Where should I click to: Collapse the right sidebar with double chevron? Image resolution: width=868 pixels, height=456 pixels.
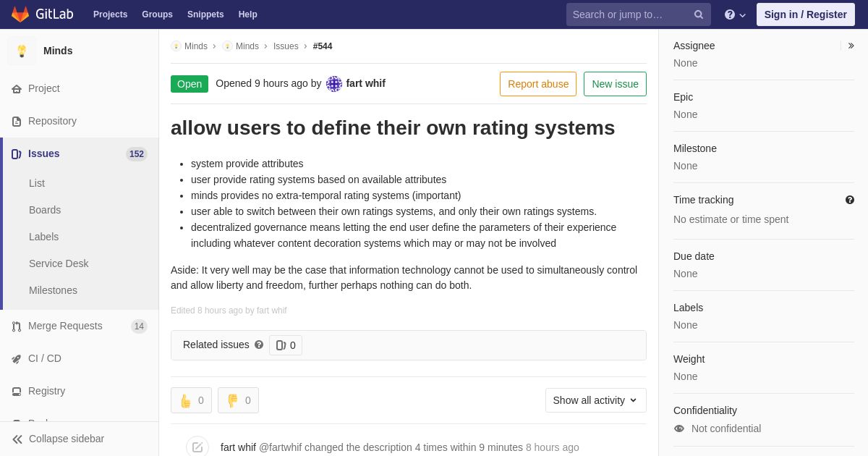851,46
